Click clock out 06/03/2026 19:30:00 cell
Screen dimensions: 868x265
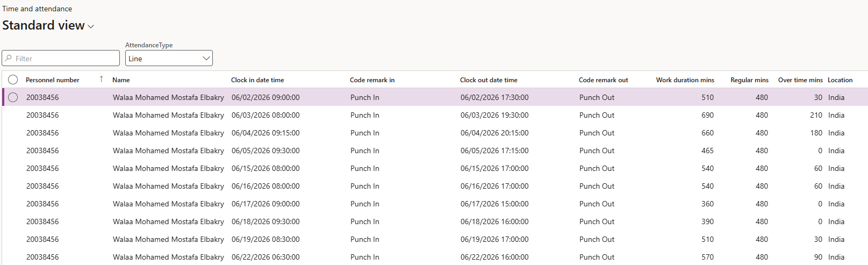click(x=494, y=115)
